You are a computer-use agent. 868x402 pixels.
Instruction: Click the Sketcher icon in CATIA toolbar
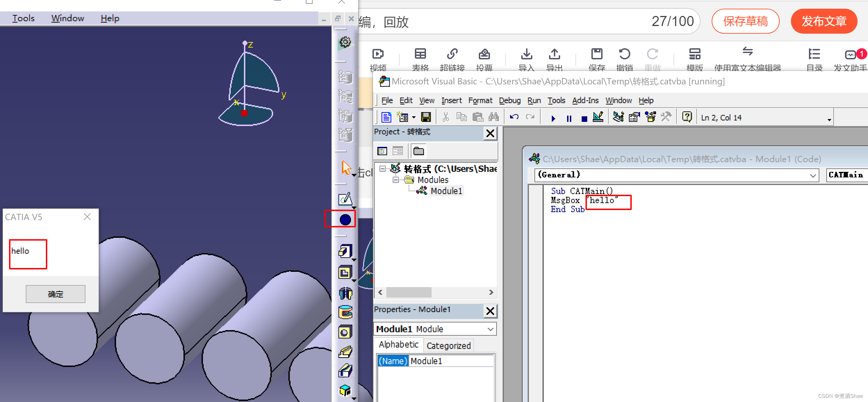click(x=345, y=199)
